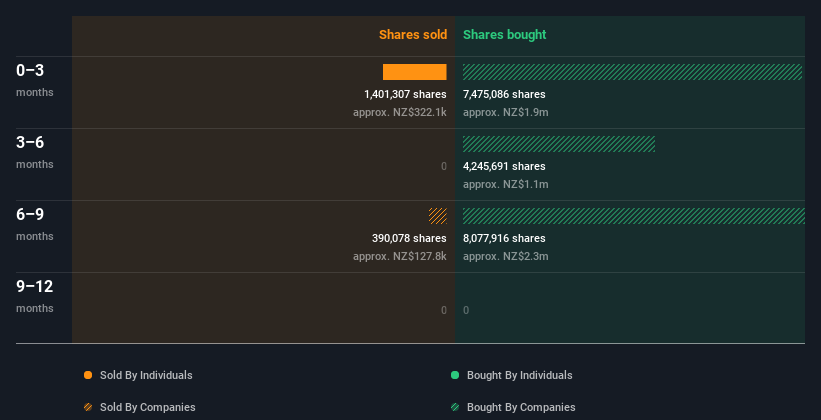Viewport: 821px width, 420px height.
Task: Click the green hatched 6–9 months bought bar
Action: click(634, 216)
